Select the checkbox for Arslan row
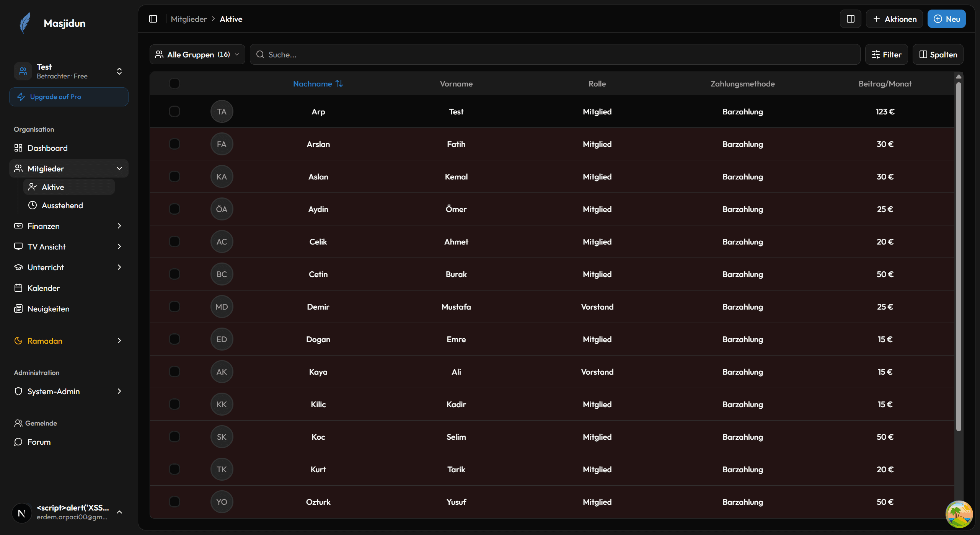Viewport: 980px width, 535px height. tap(174, 144)
